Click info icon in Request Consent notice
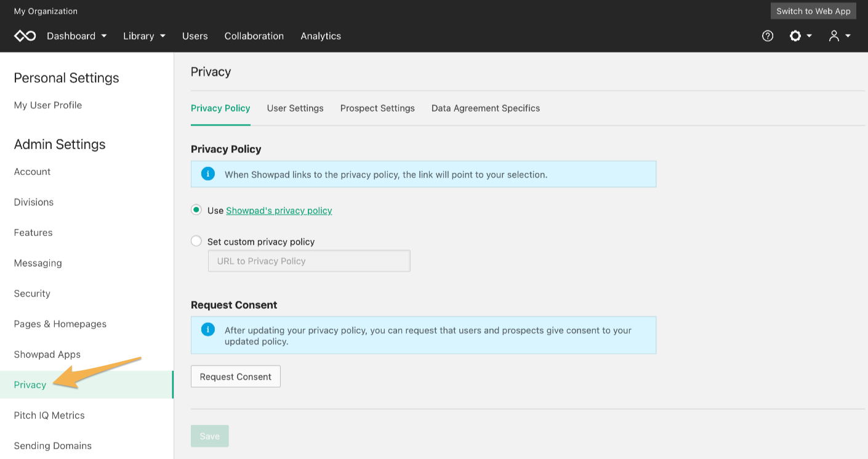Image resolution: width=868 pixels, height=459 pixels. coord(208,330)
